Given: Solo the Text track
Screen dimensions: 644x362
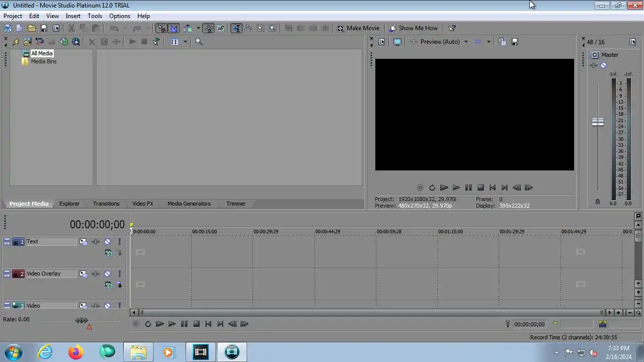Looking at the screenshot, I should coord(119,242).
